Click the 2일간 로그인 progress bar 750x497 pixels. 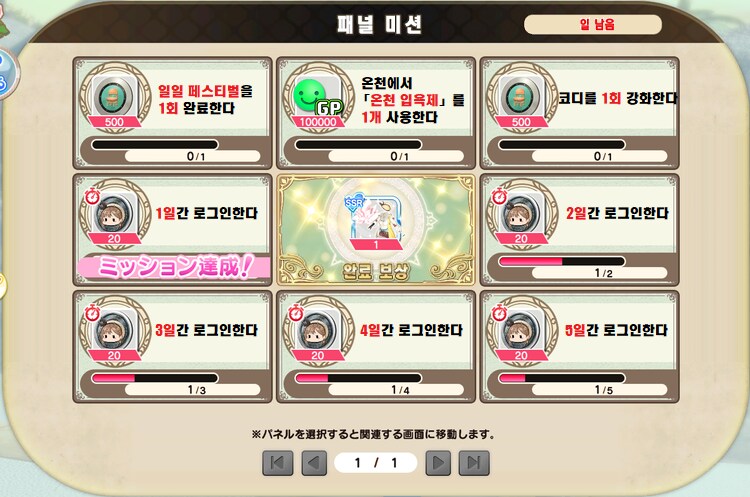(x=562, y=261)
